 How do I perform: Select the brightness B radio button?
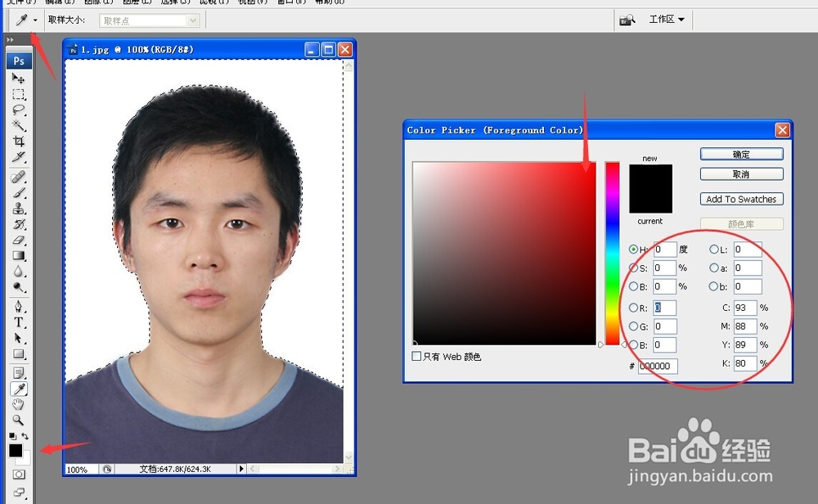633,286
